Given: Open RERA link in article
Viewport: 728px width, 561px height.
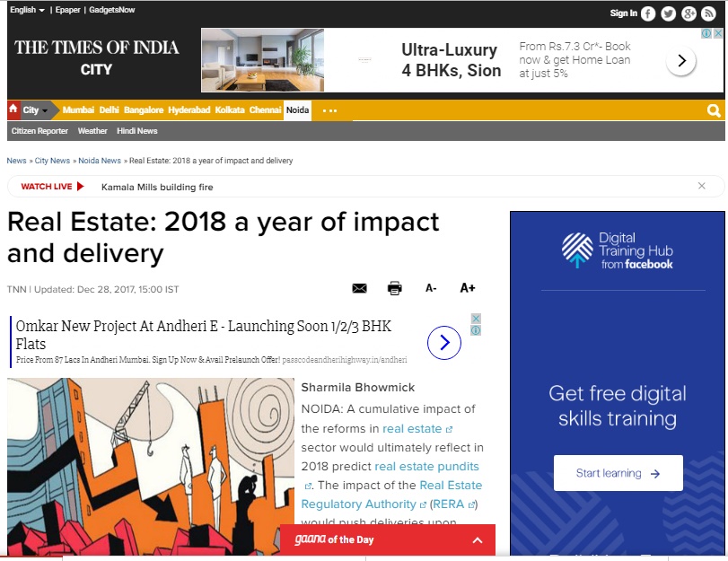Looking at the screenshot, I should [x=448, y=504].
